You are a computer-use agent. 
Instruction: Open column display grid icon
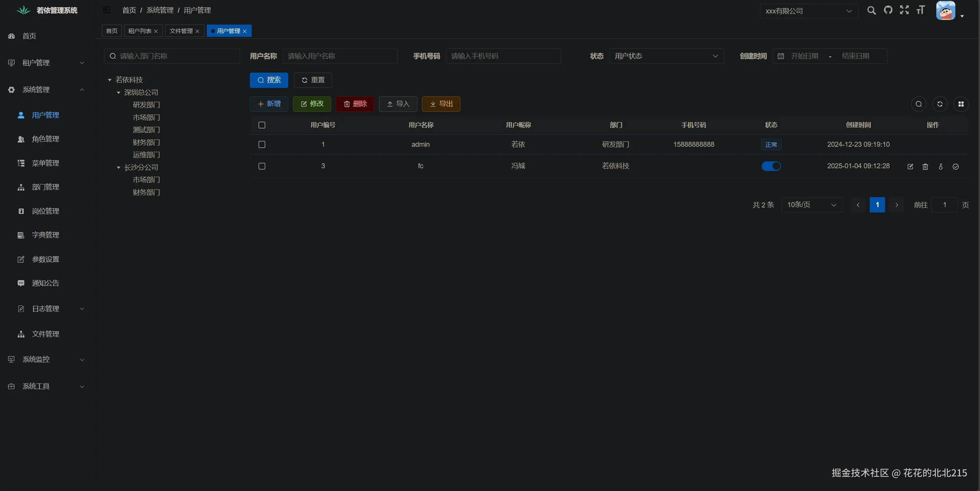961,104
